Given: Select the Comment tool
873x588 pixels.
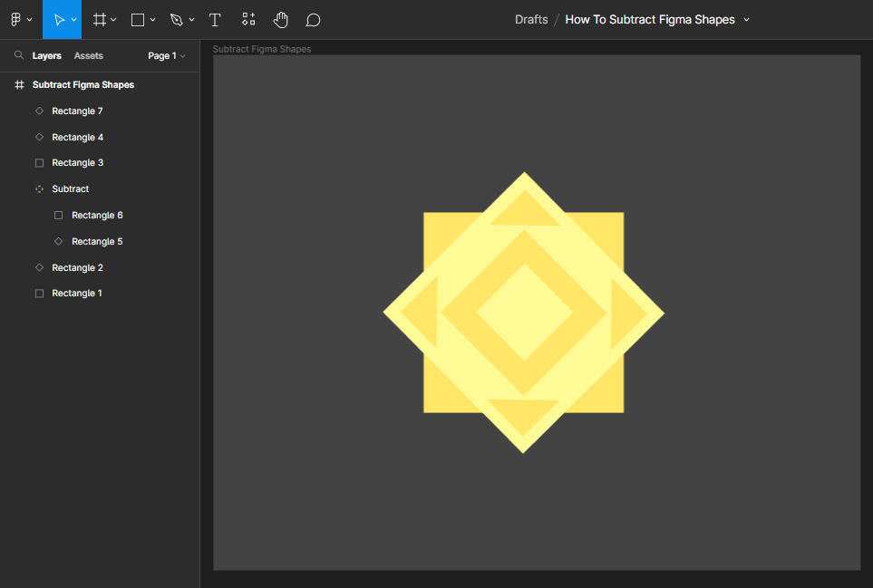Looking at the screenshot, I should (x=313, y=19).
